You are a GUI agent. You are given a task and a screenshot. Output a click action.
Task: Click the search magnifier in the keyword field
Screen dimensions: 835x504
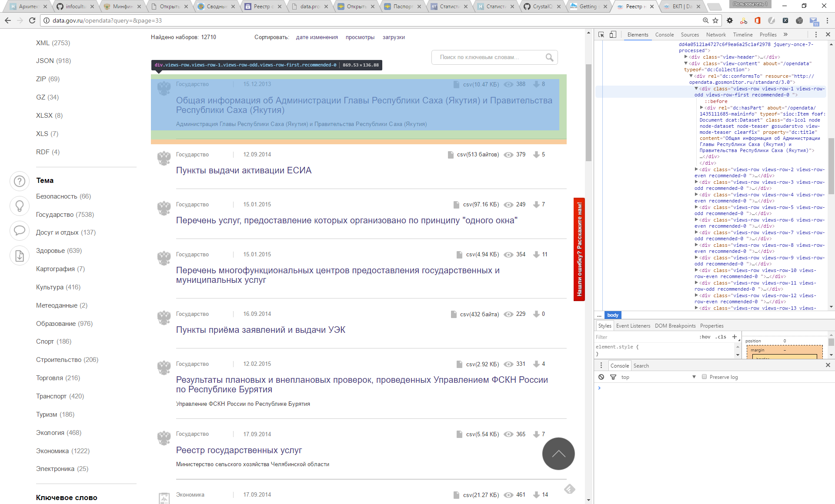[549, 57]
